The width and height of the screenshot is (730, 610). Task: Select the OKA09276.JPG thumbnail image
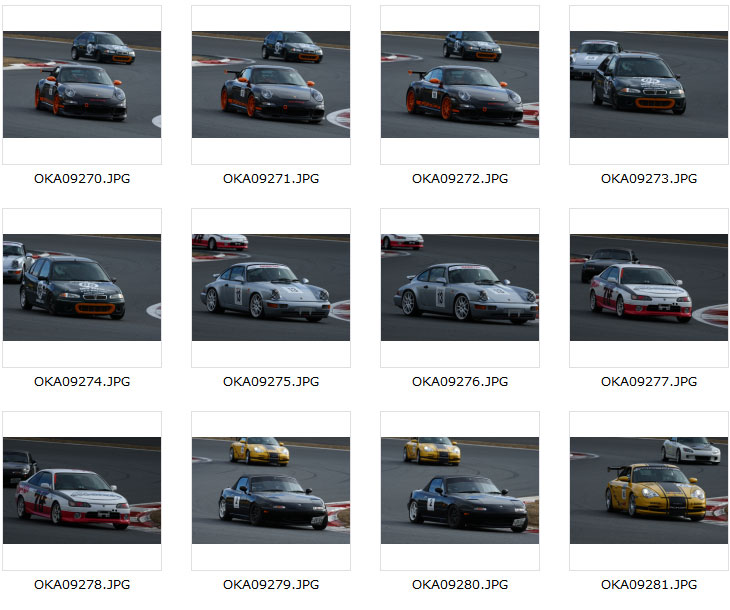coord(460,287)
